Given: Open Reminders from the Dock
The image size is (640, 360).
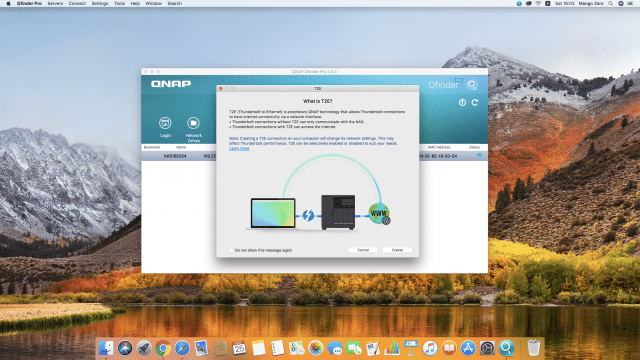Looking at the screenshot, I should tap(277, 348).
